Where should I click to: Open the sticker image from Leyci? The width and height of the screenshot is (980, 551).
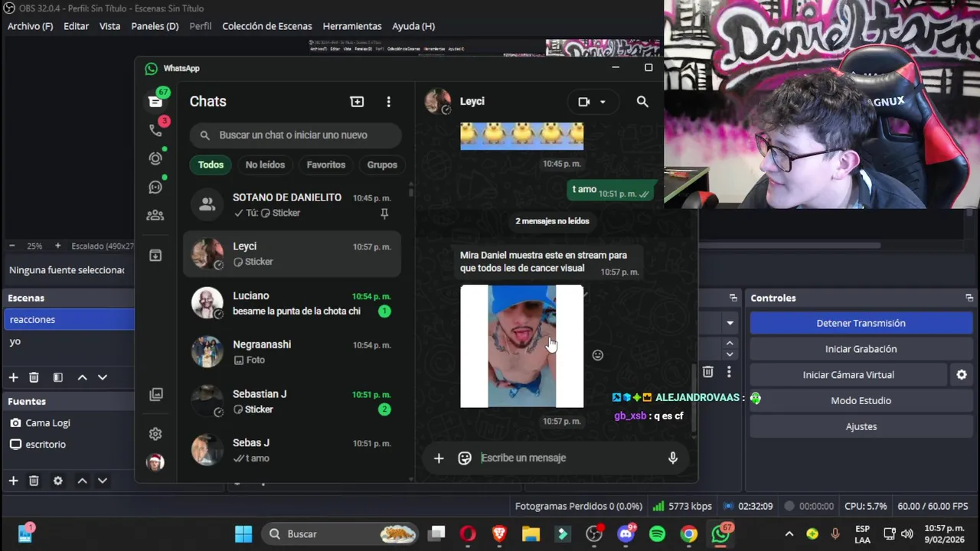click(521, 346)
